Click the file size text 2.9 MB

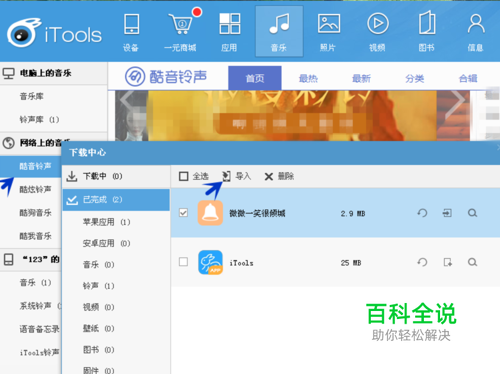353,213
